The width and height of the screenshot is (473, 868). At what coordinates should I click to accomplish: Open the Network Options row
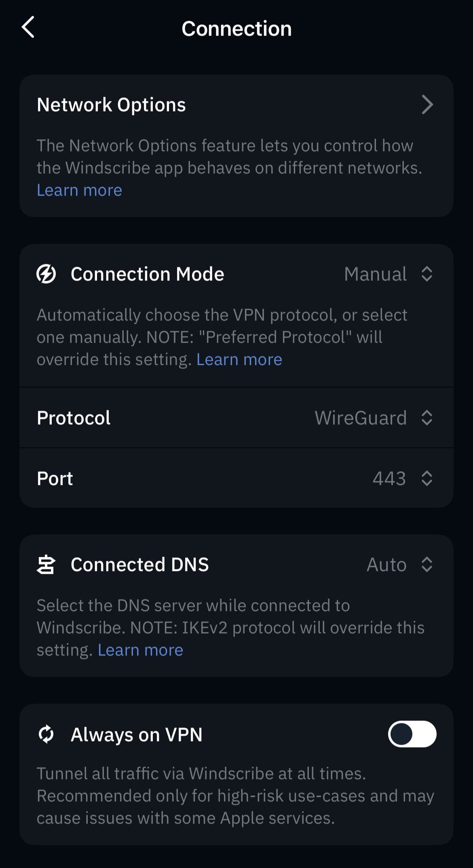tap(236, 105)
